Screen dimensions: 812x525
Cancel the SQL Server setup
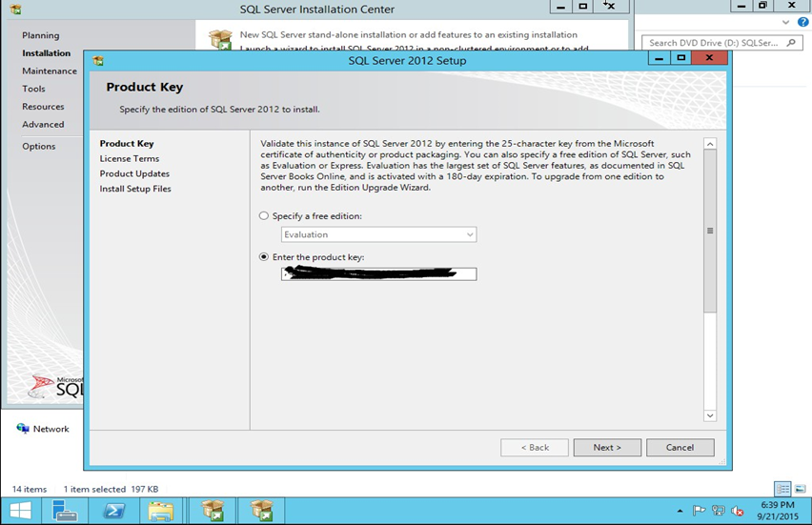coord(680,447)
